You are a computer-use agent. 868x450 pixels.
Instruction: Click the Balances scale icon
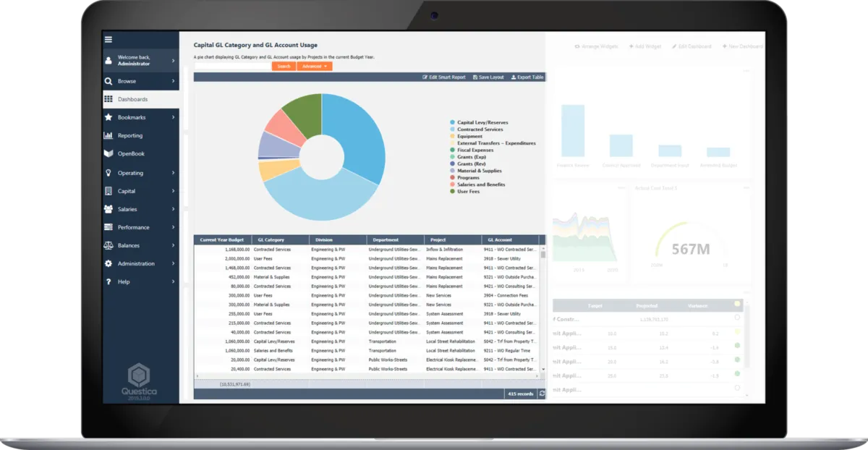(109, 245)
